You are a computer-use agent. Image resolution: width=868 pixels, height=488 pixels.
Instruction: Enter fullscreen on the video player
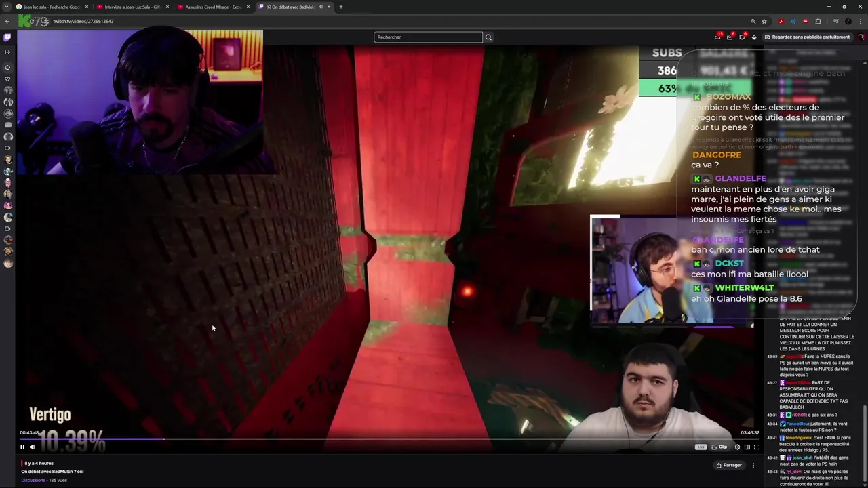tap(757, 447)
